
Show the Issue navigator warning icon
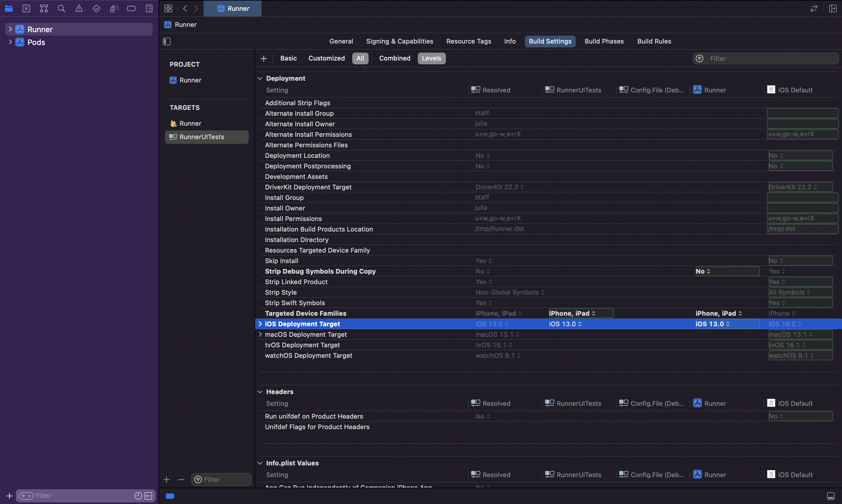coord(79,8)
